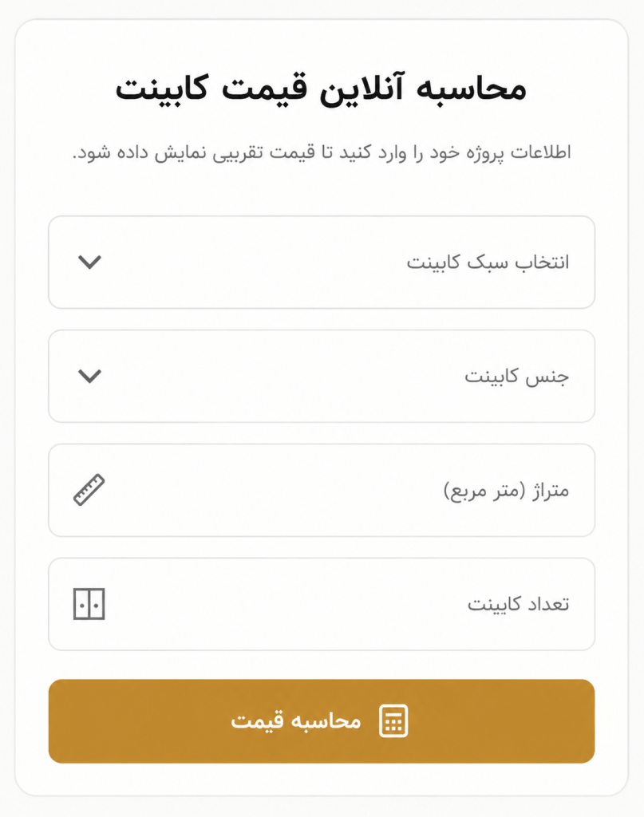Focus the متراژ (متر مربع) input field
Image resolution: width=644 pixels, height=817 pixels.
click(x=322, y=491)
